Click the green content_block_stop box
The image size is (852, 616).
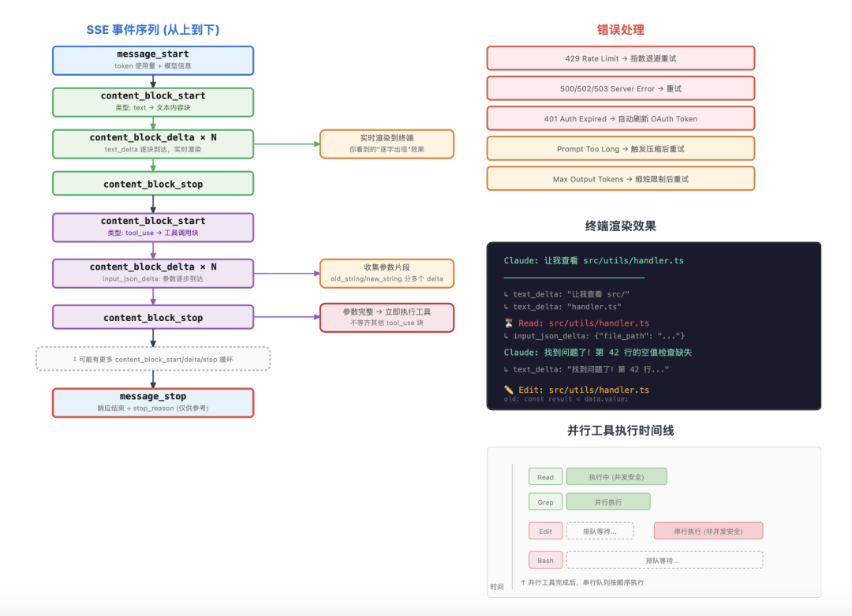153,184
